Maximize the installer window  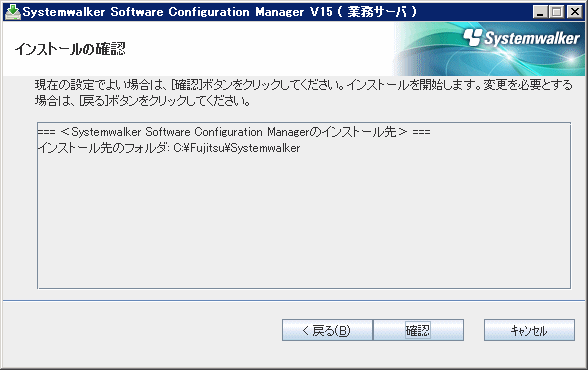click(557, 12)
